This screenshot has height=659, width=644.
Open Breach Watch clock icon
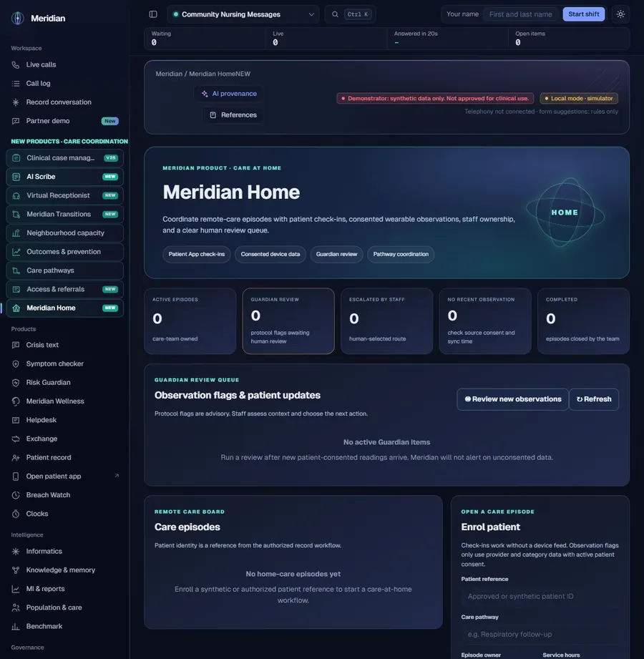pyautogui.click(x=16, y=495)
